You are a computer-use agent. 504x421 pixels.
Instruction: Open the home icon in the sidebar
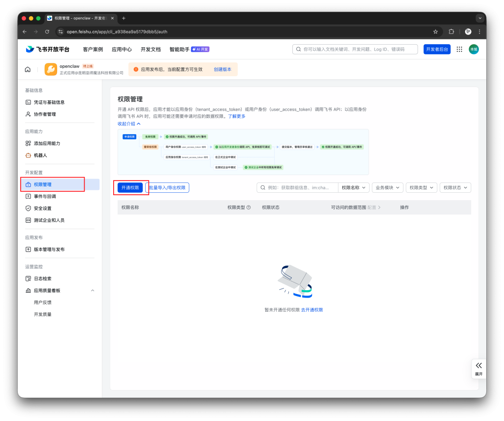click(x=28, y=69)
